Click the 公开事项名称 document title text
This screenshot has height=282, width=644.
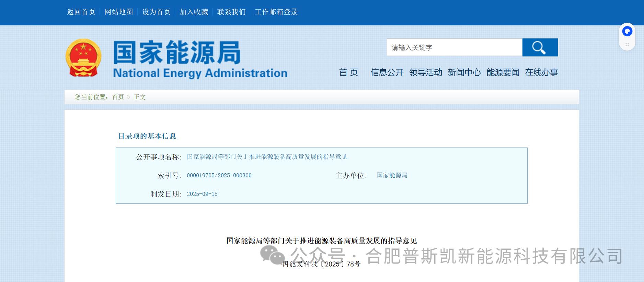[267, 157]
